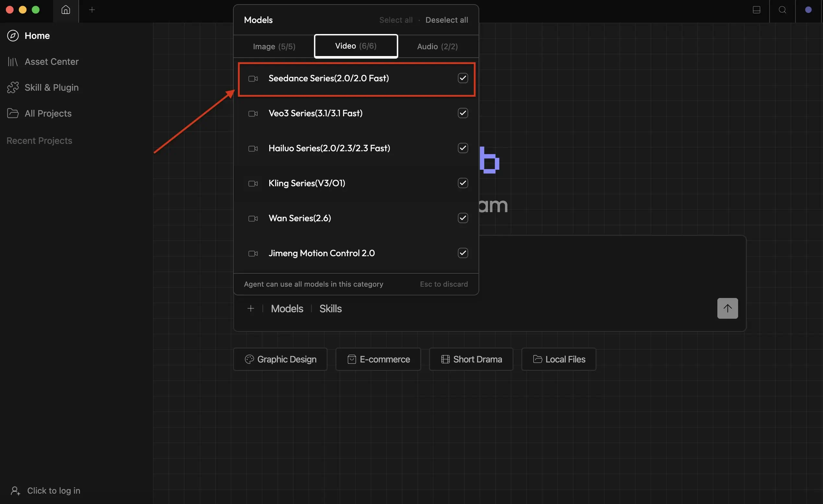This screenshot has width=823, height=504.
Task: Click the All Projects folder icon
Action: (13, 114)
